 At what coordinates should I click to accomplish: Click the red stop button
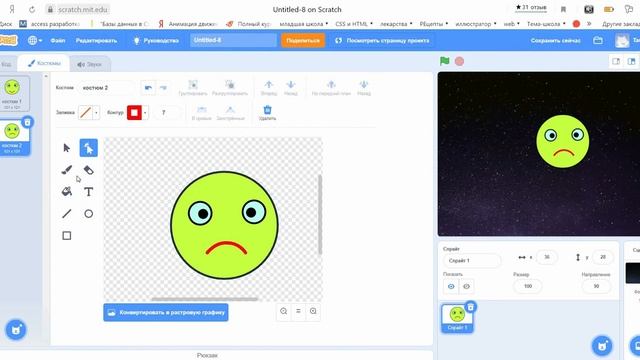pos(459,61)
